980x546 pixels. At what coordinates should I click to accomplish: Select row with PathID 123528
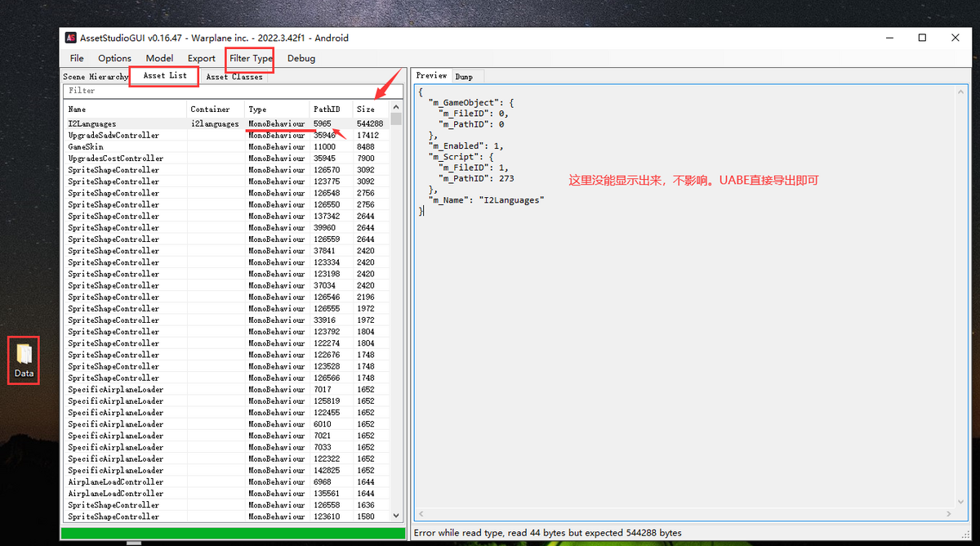[227, 366]
